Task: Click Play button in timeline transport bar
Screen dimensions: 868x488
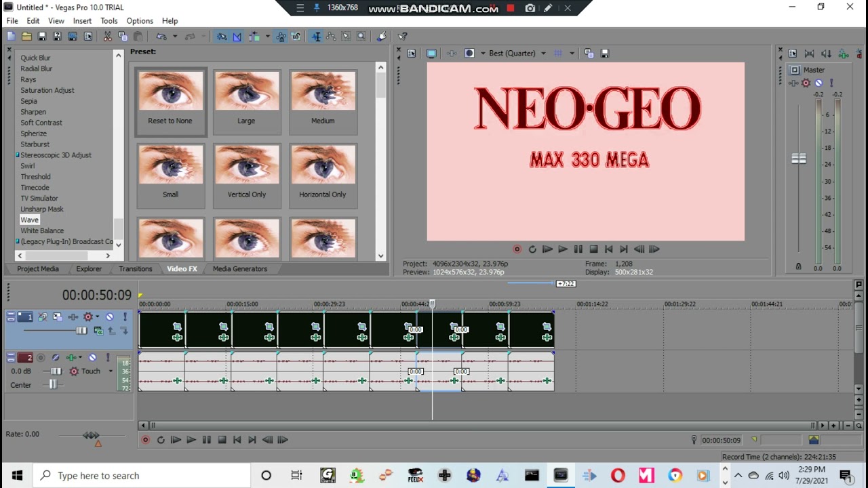Action: pos(191,440)
